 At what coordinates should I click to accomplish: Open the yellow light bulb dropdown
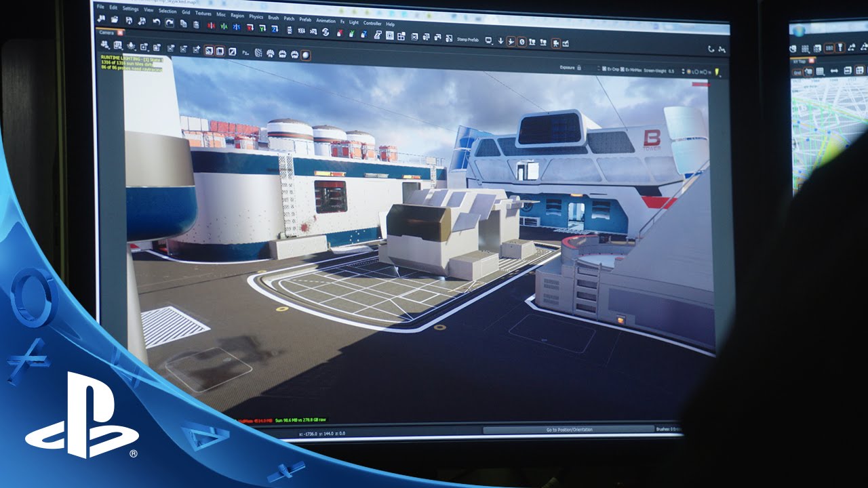click(717, 72)
